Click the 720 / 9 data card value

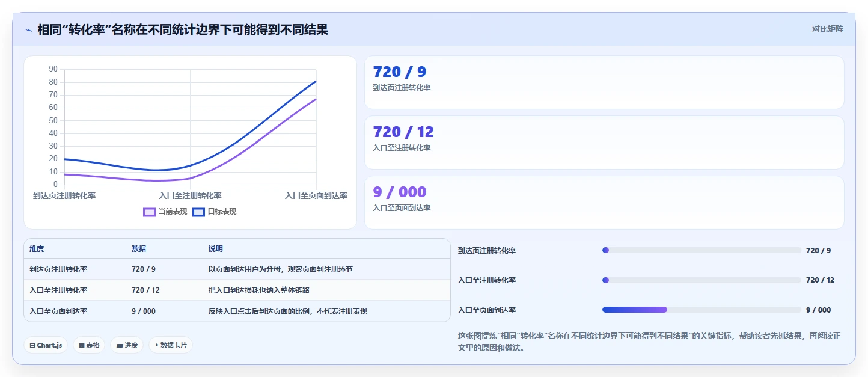pyautogui.click(x=400, y=72)
